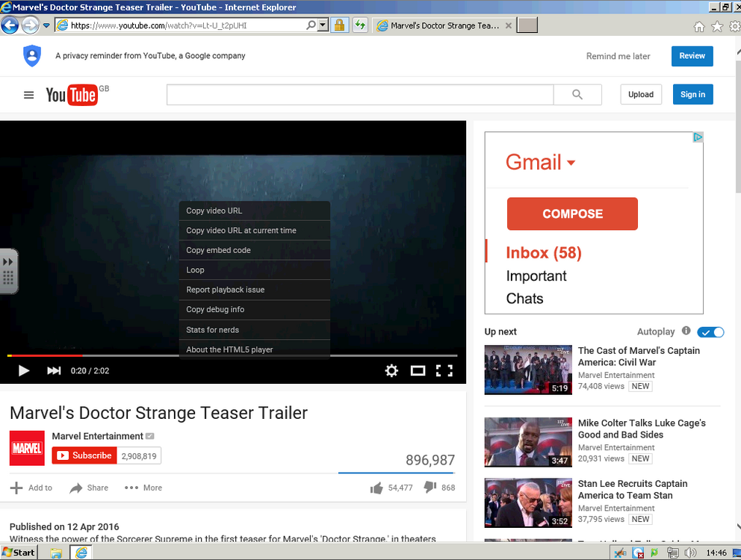Click the browser Refresh button

pyautogui.click(x=360, y=25)
